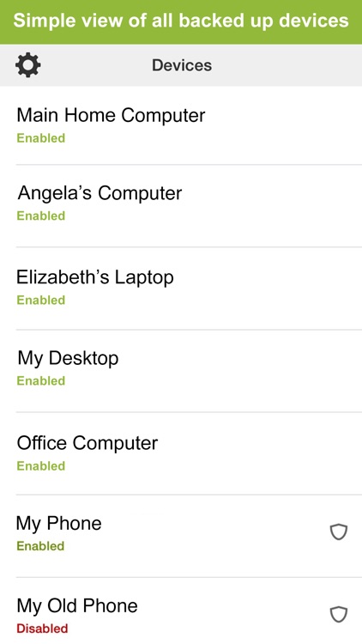The height and width of the screenshot is (644, 362).
Task: Click Enabled status under Angela's Computer
Action: point(40,216)
